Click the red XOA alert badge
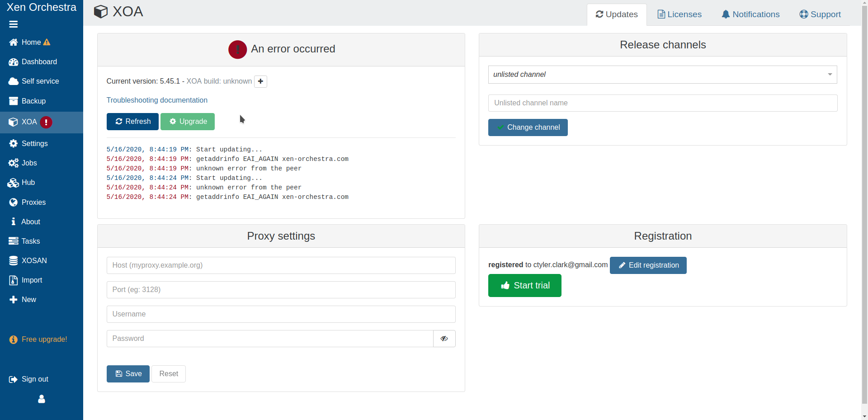 pos(46,122)
